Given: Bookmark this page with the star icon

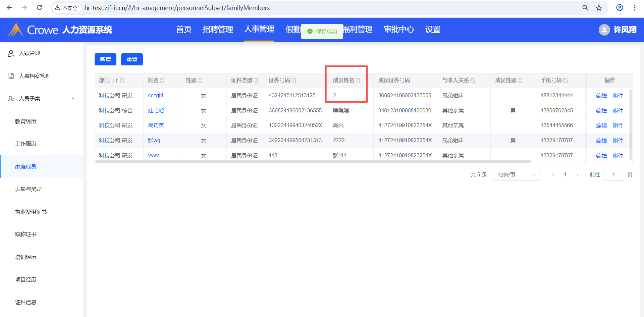Looking at the screenshot, I should 599,8.
